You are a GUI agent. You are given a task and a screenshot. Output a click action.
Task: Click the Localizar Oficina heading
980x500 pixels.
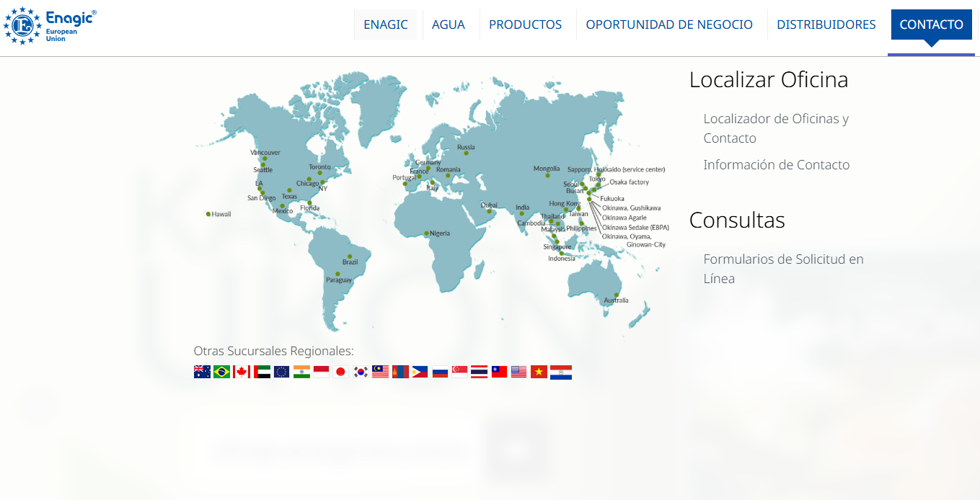[769, 79]
